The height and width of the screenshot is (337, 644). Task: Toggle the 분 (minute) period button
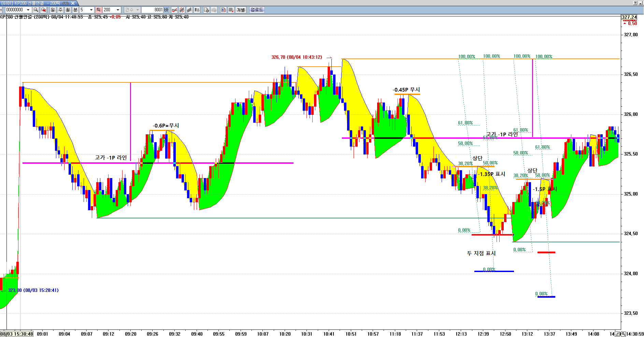click(x=75, y=10)
